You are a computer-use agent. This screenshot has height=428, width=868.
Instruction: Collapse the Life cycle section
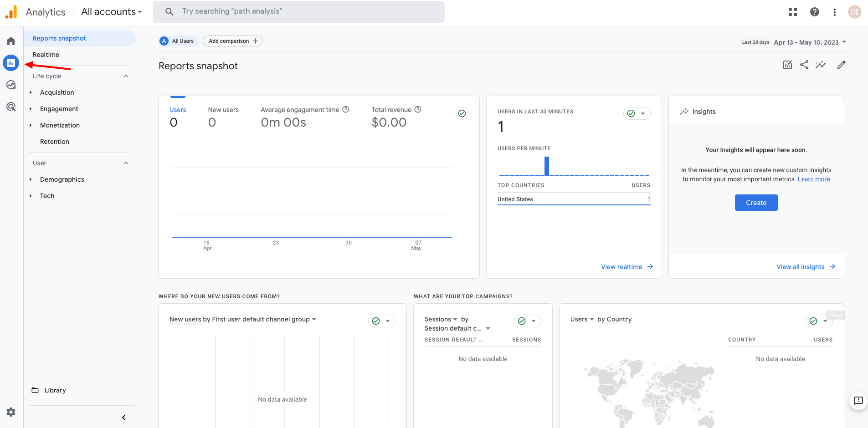pyautogui.click(x=126, y=76)
